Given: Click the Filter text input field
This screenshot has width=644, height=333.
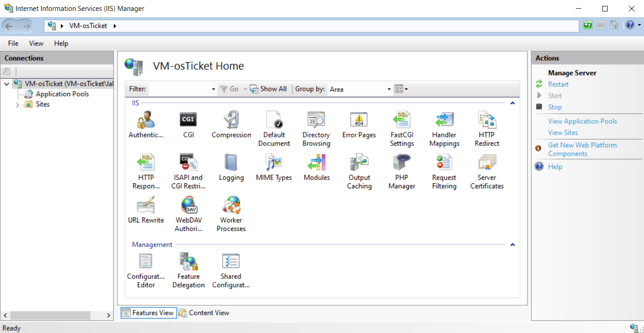Looking at the screenshot, I should point(179,89).
